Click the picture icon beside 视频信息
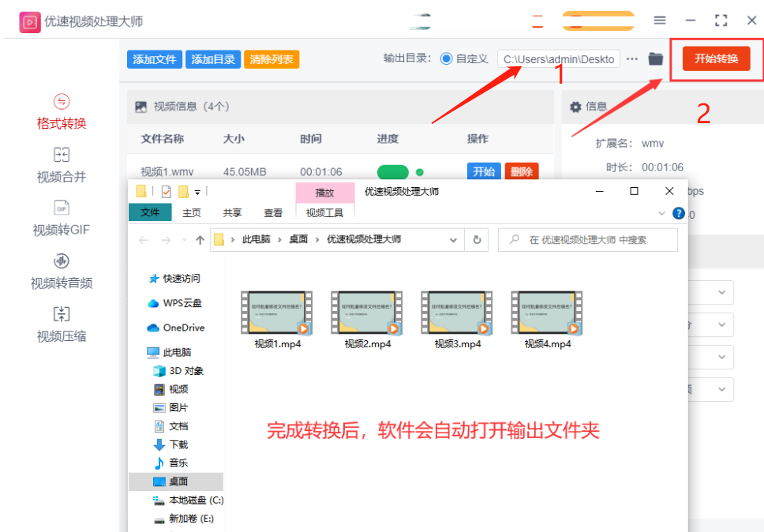Viewport: 764px width, 532px height. coord(140,107)
